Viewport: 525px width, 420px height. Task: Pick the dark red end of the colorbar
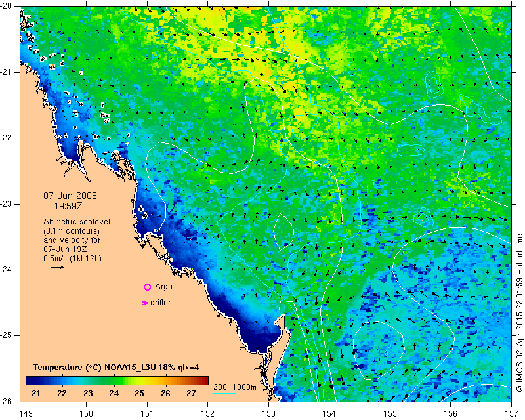203,381
